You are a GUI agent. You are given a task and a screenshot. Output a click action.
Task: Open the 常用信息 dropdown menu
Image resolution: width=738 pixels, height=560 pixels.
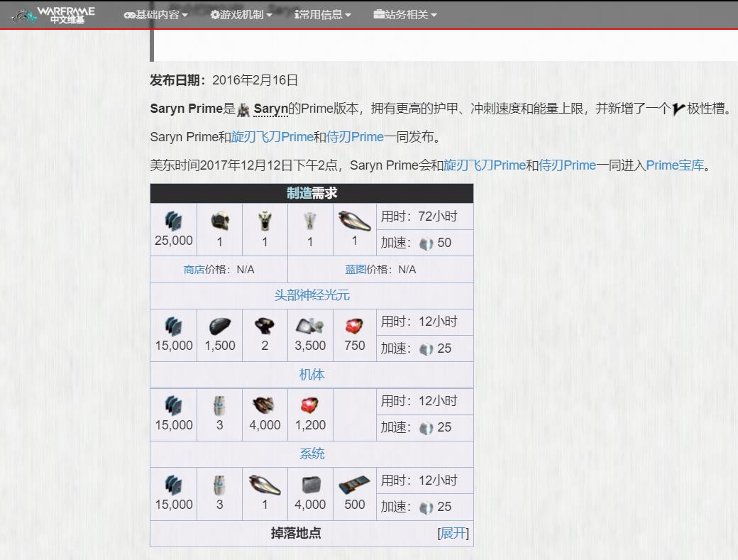coord(323,15)
